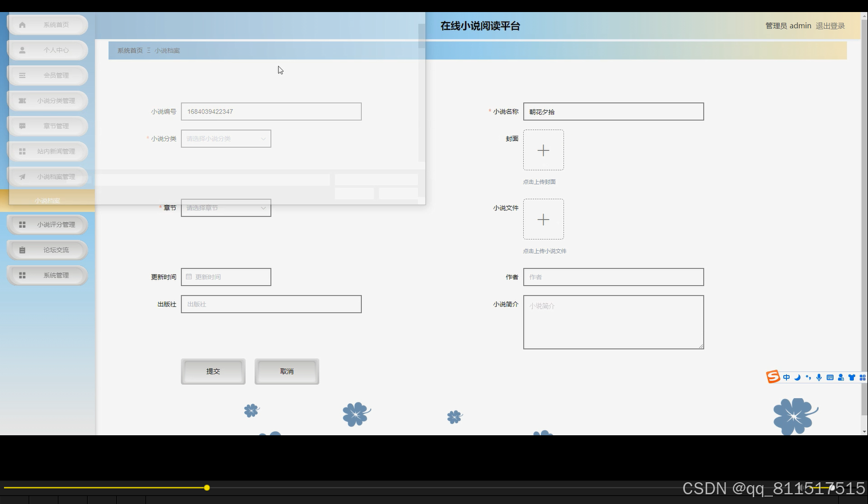Screen dimensions: 868x504
Task: Click the 作者 input field
Action: click(x=613, y=277)
